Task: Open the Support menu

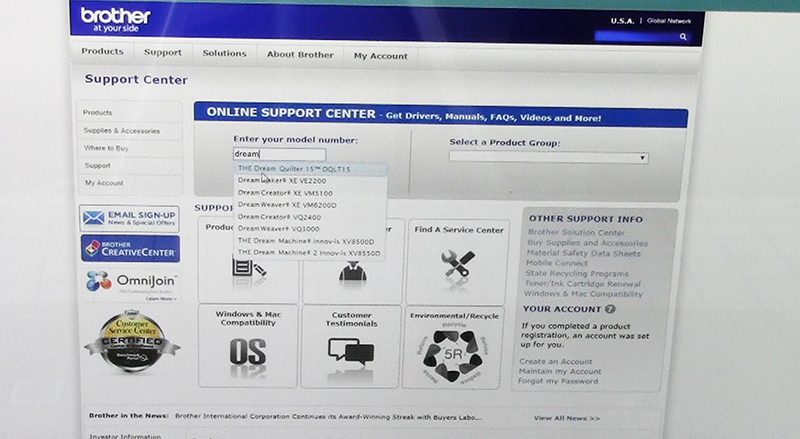Action: coord(163,53)
